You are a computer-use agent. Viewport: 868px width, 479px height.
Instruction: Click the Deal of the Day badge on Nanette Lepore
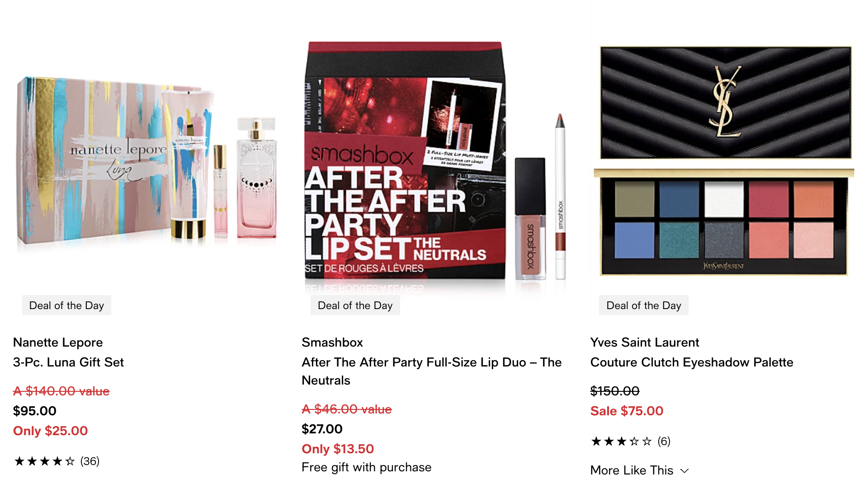click(x=66, y=305)
